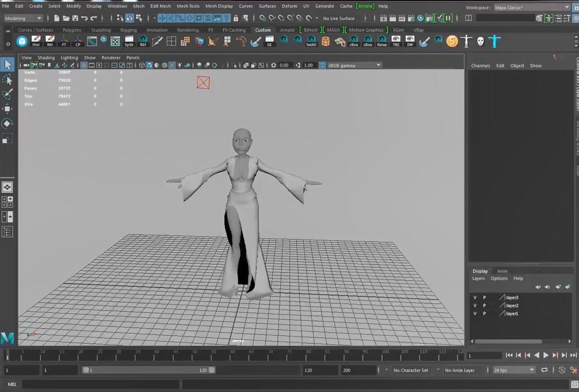This screenshot has height=392, width=579.
Task: Click the Hist shelf button
Action: pyautogui.click(x=36, y=41)
